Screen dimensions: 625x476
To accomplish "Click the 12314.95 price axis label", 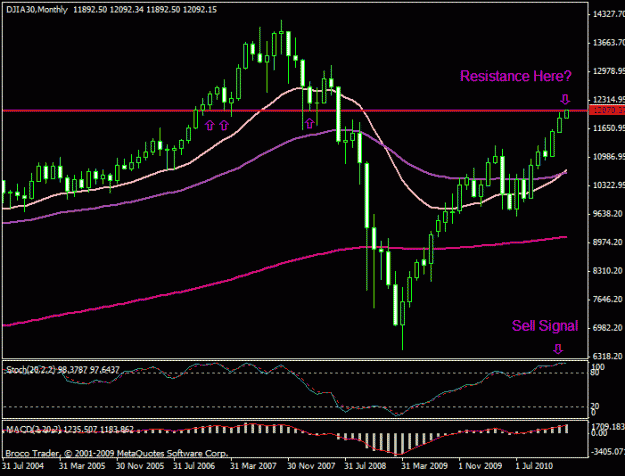I will point(609,99).
